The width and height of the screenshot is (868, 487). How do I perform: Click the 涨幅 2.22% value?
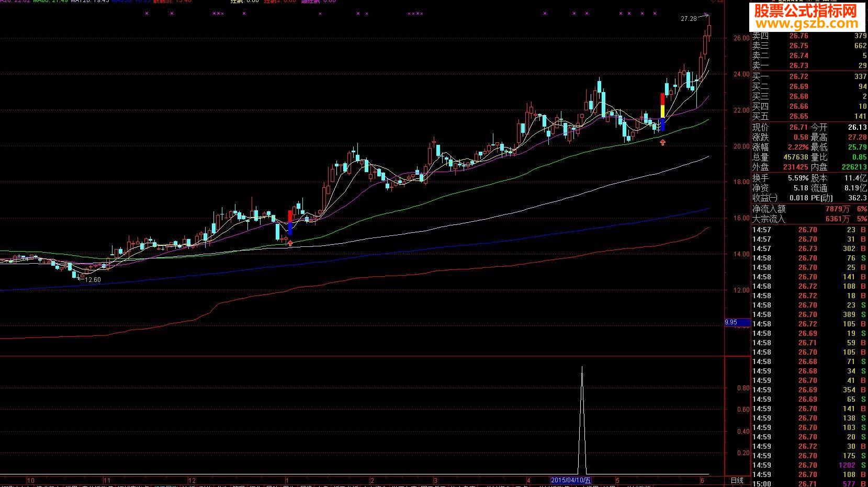pos(798,148)
